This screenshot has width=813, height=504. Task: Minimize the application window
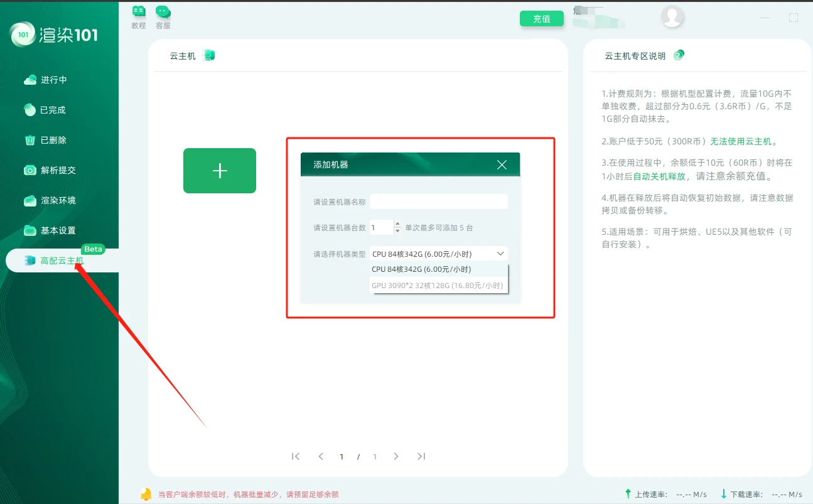[765, 18]
